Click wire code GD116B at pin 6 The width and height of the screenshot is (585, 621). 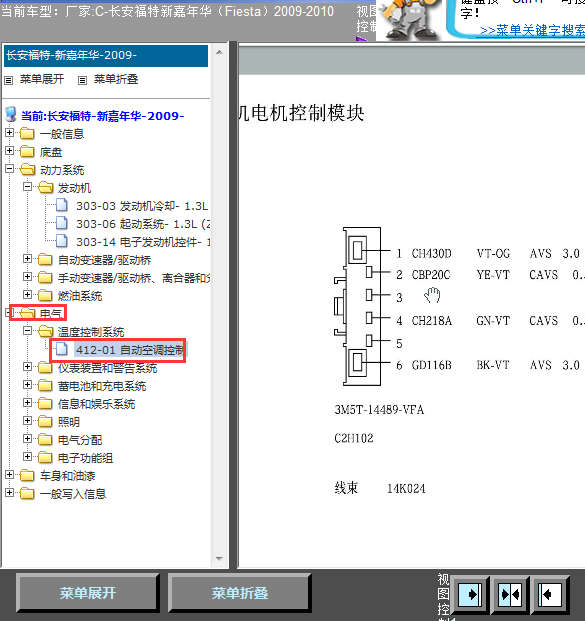tap(431, 365)
